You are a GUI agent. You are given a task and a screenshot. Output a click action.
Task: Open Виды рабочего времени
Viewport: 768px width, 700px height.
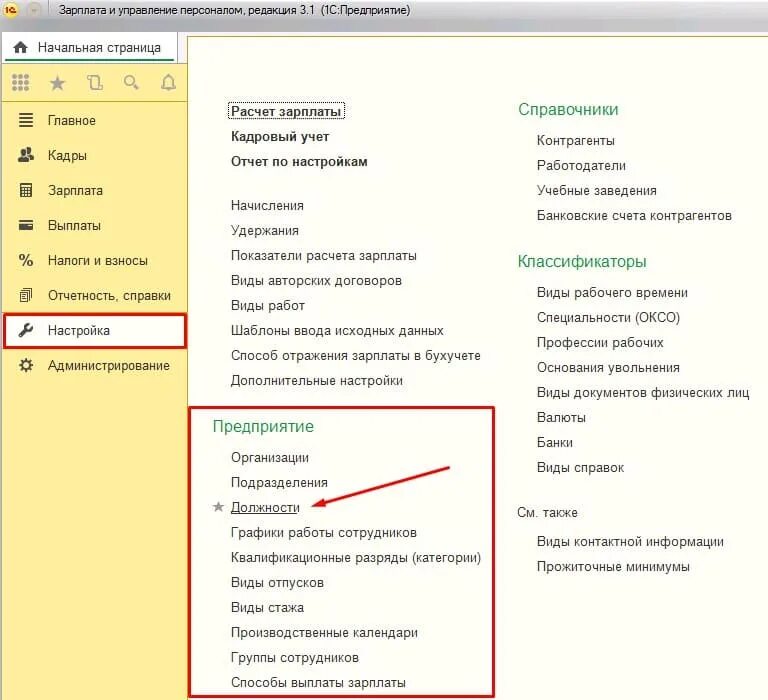(x=612, y=292)
